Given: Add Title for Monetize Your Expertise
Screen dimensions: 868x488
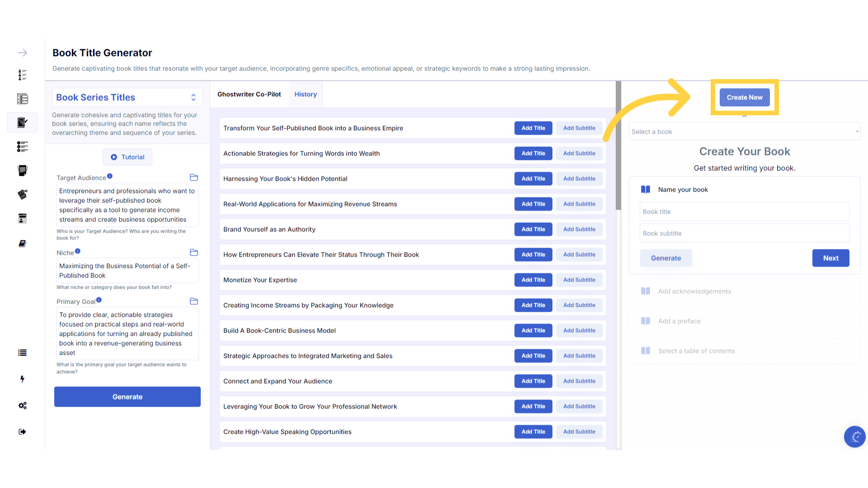Looking at the screenshot, I should click(x=533, y=280).
